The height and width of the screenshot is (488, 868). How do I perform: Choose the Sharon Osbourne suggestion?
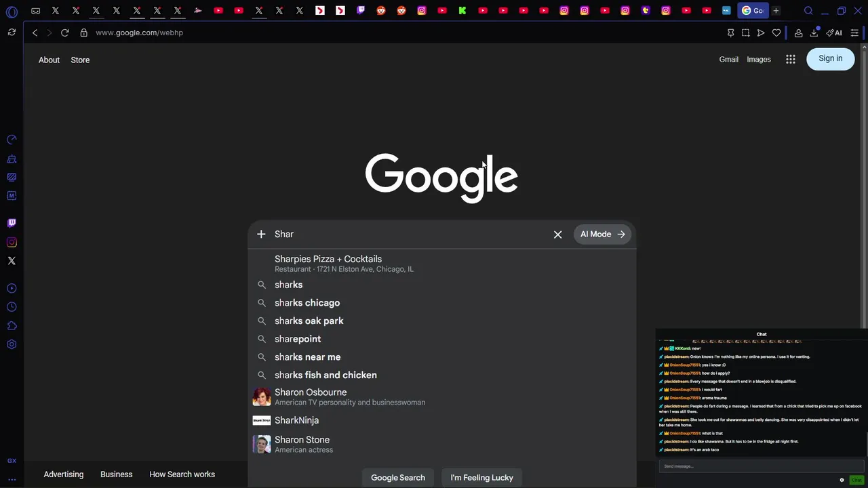[x=442, y=397]
